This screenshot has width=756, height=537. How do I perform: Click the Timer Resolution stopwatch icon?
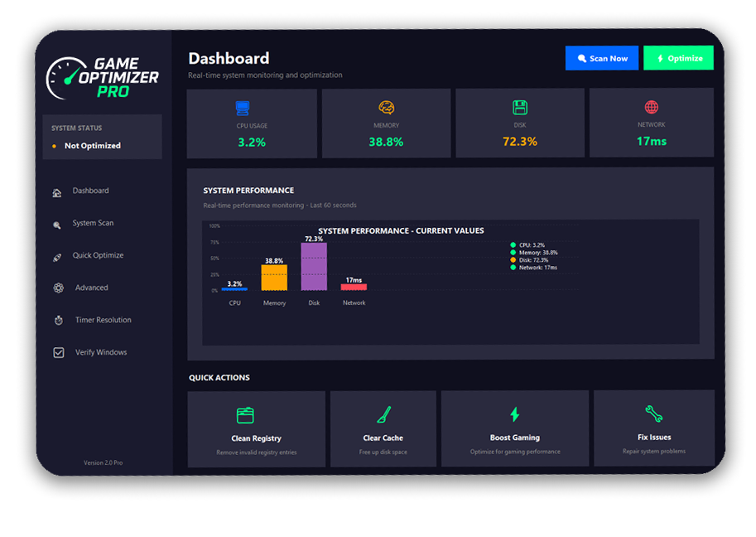59,320
